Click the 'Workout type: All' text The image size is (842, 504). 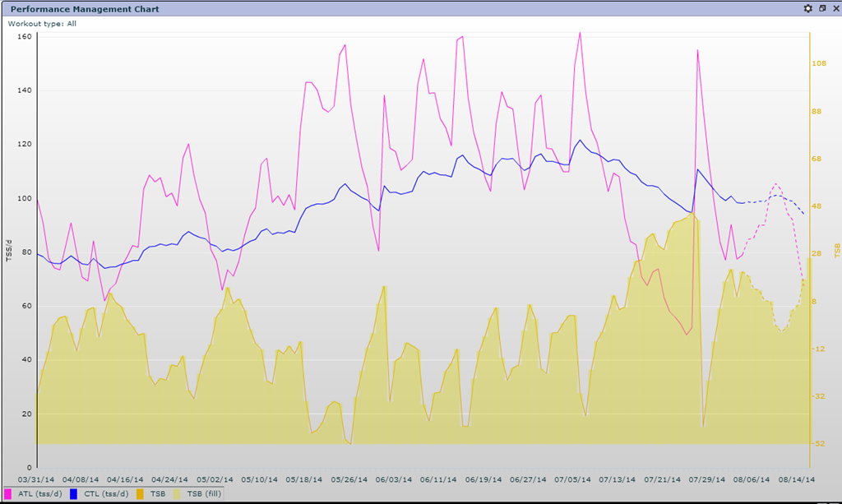42,24
